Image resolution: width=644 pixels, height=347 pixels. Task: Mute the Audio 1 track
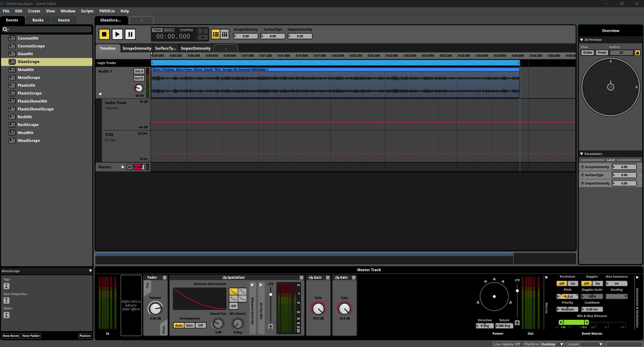(x=139, y=78)
